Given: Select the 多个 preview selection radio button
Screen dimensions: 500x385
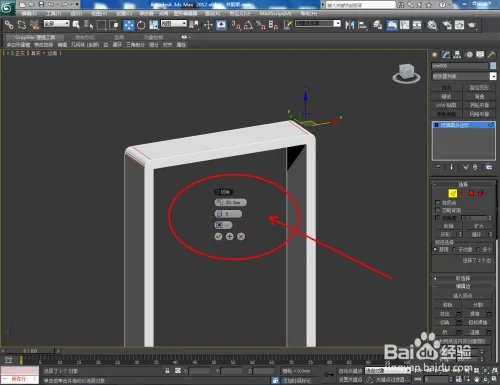Looking at the screenshot, I should click(478, 249).
